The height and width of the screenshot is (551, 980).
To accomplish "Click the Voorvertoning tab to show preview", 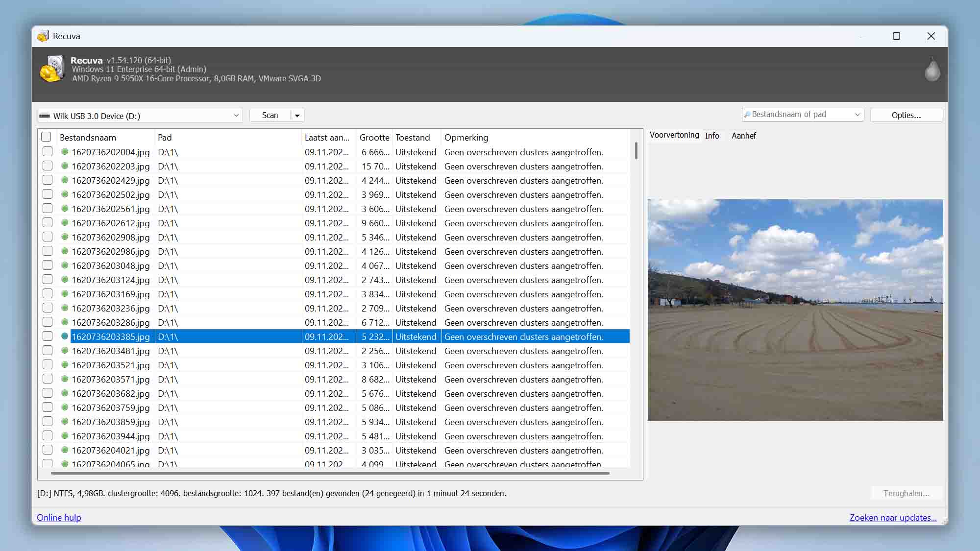I will [674, 135].
